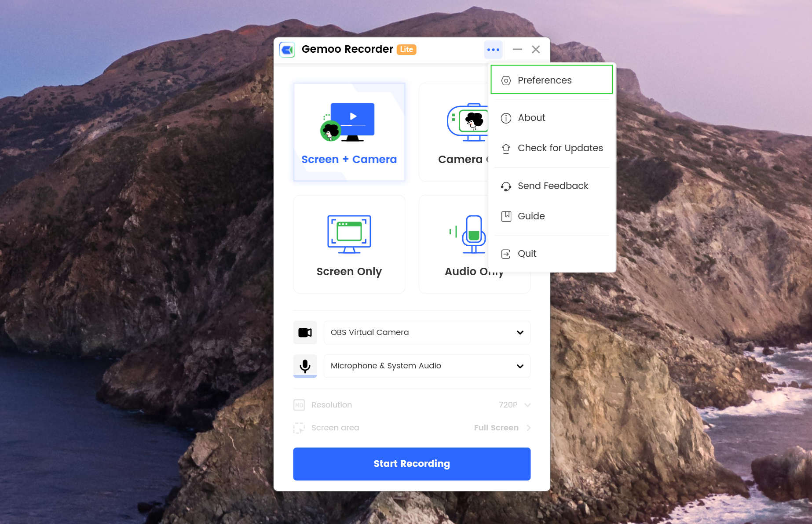812x524 pixels.
Task: Select the Screen + Camera recording mode
Action: point(349,132)
